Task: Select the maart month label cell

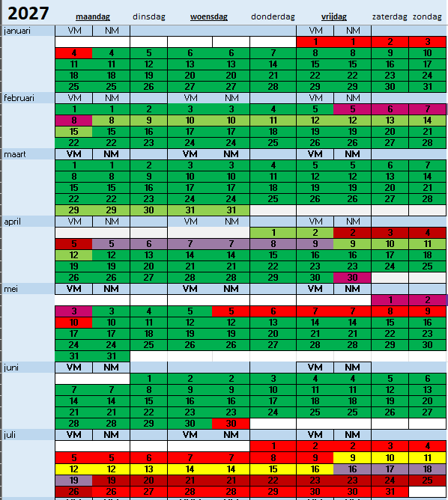Action: point(28,154)
